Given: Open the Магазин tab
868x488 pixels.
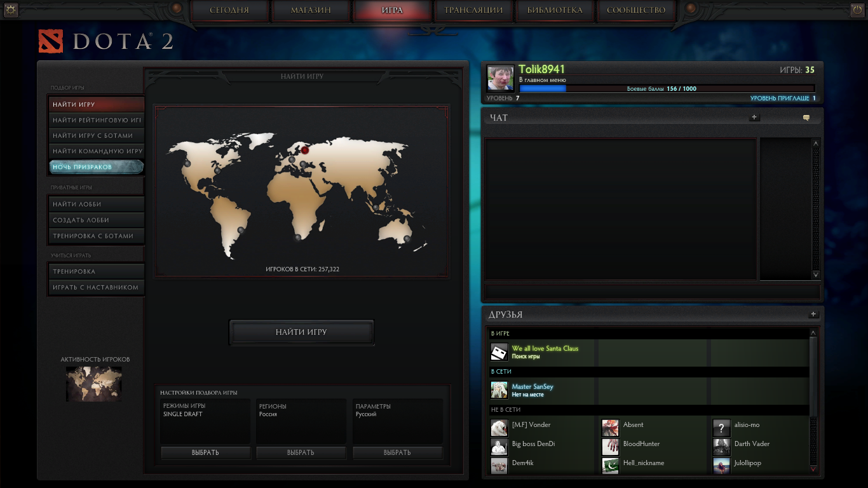Looking at the screenshot, I should coord(311,10).
